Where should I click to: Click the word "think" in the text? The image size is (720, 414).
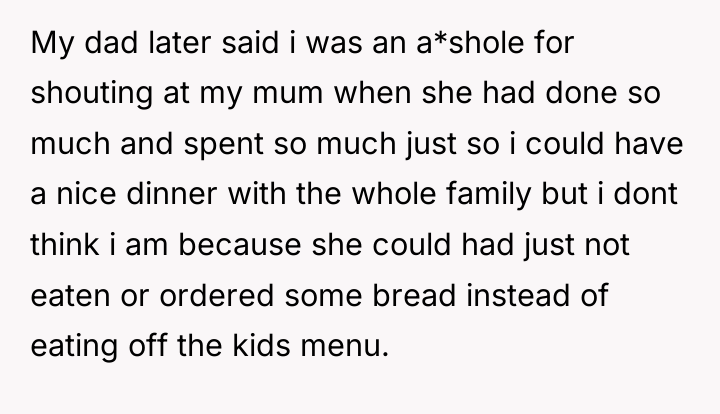point(65,245)
